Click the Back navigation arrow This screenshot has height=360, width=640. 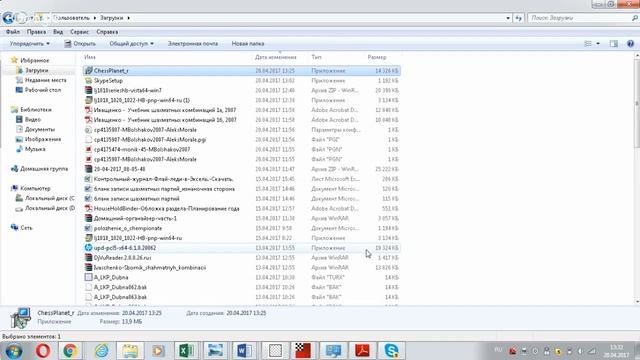point(8,18)
